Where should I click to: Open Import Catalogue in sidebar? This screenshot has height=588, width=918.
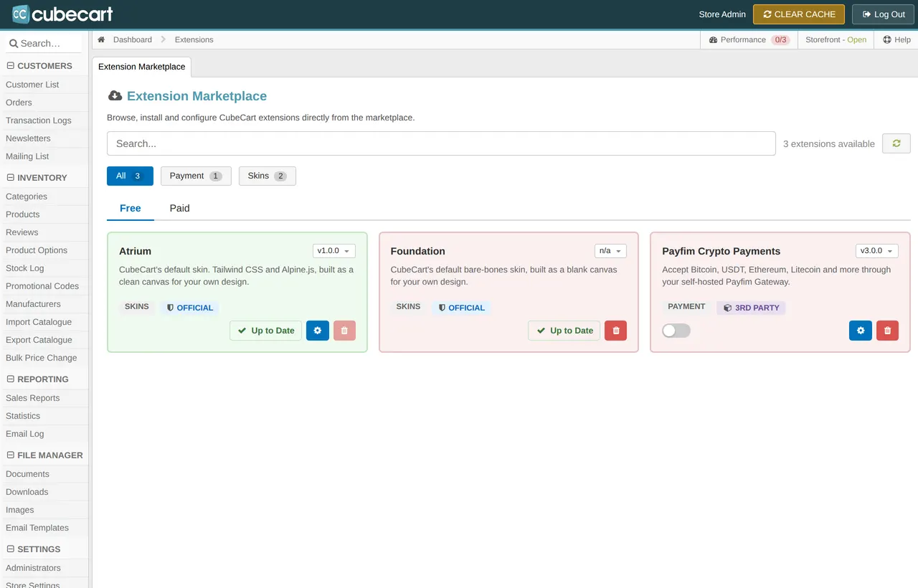click(39, 322)
